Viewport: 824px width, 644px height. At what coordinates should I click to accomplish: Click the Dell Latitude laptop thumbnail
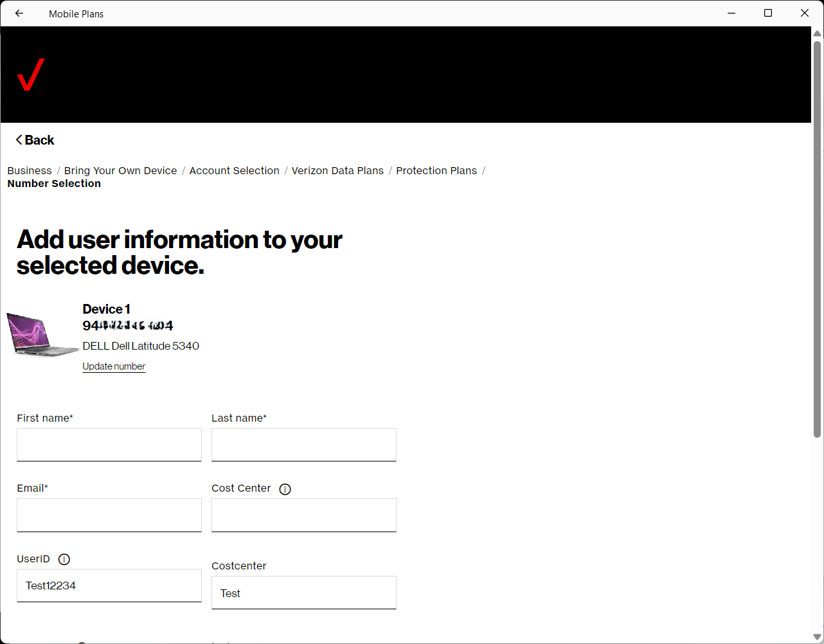[x=42, y=334]
